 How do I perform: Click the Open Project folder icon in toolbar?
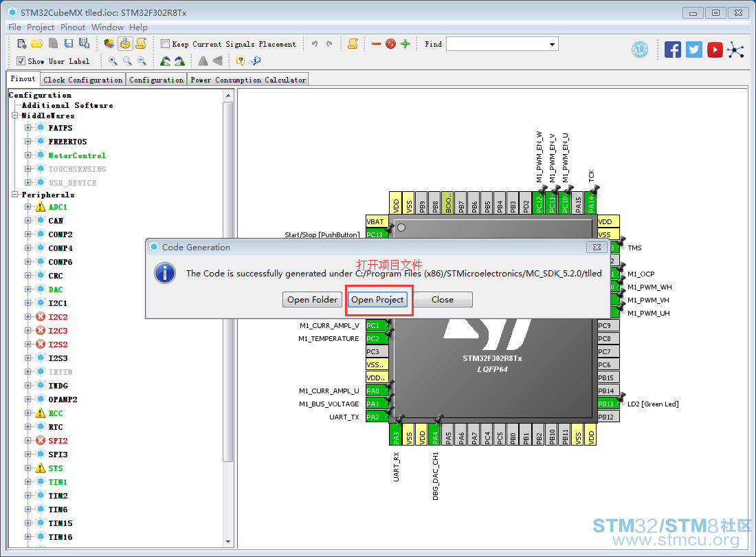37,44
